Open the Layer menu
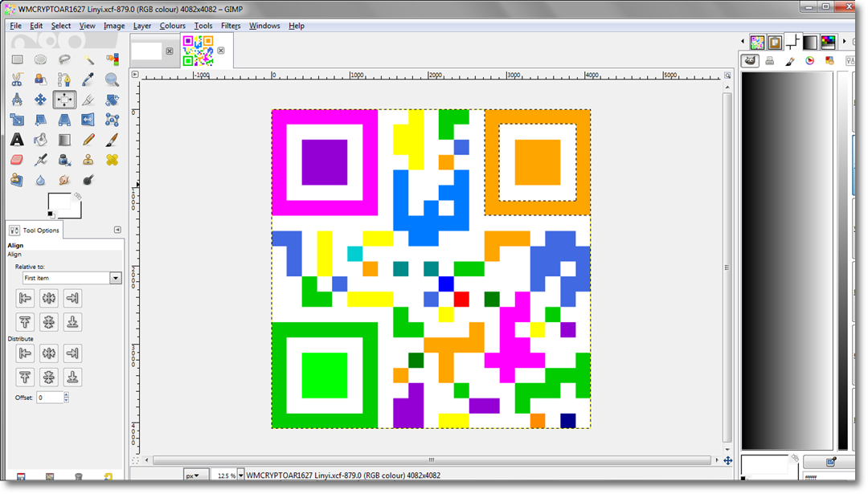The height and width of the screenshot is (494, 868). pos(142,26)
